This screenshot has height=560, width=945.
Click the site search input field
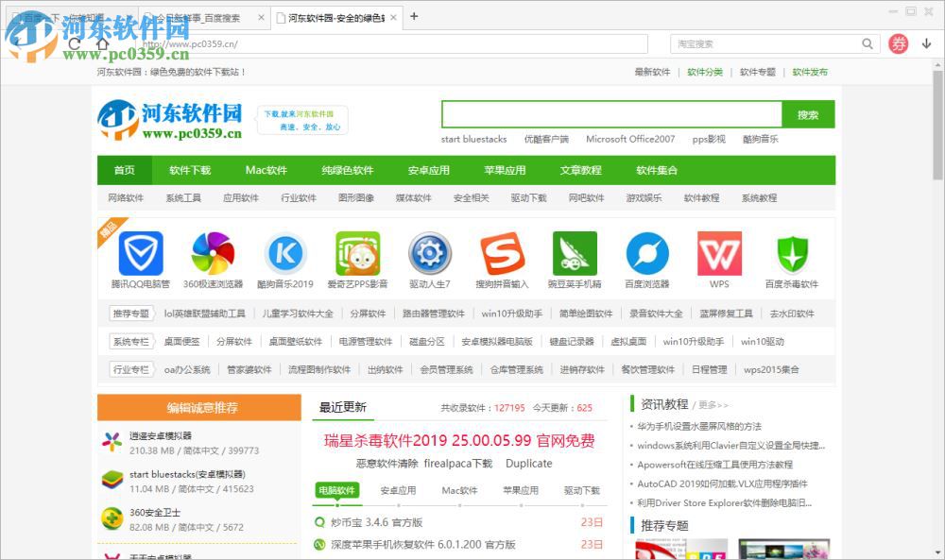pyautogui.click(x=610, y=113)
